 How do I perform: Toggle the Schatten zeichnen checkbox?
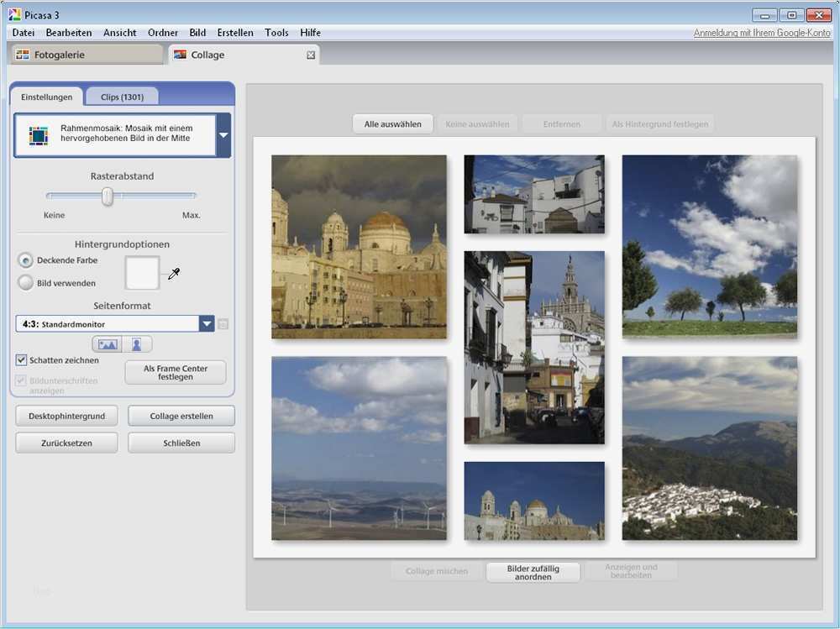[22, 360]
